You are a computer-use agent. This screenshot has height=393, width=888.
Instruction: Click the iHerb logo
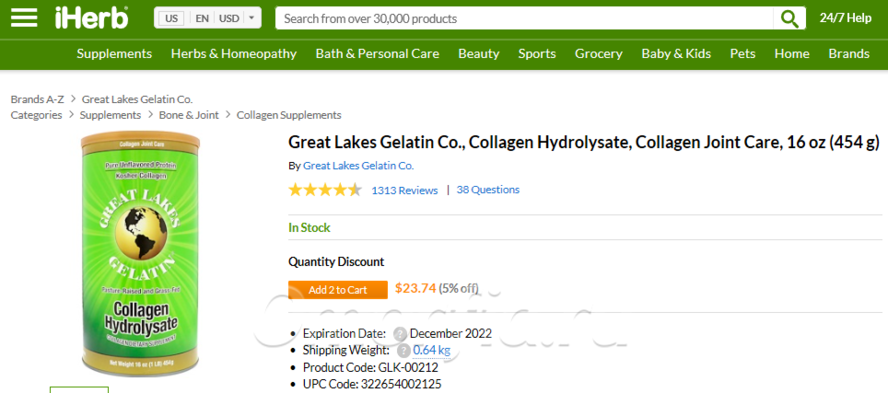coord(92,18)
